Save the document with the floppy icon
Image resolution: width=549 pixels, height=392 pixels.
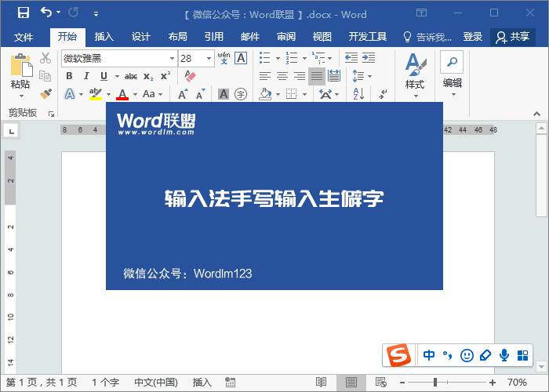coord(24,13)
